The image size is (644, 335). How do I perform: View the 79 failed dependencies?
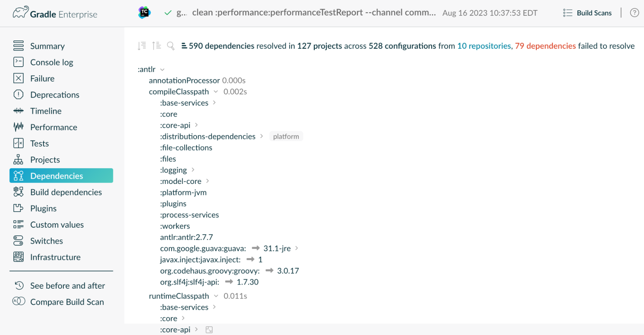pyautogui.click(x=545, y=46)
